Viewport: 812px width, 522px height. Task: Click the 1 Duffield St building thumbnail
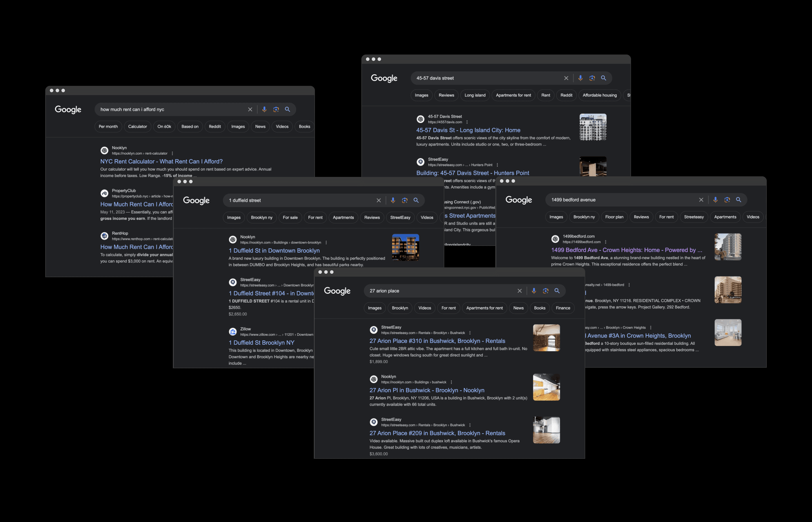click(405, 247)
